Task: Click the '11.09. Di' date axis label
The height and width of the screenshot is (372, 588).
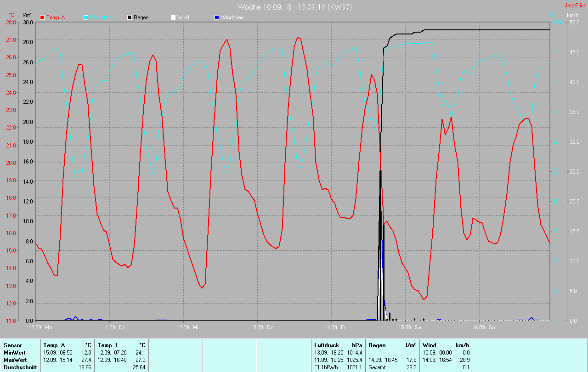Action: coord(114,327)
